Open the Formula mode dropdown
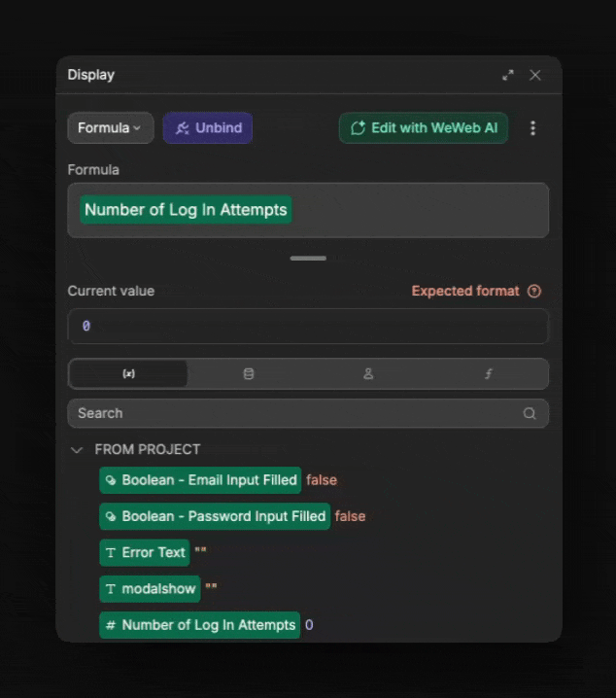This screenshot has width=616, height=698. pos(110,128)
